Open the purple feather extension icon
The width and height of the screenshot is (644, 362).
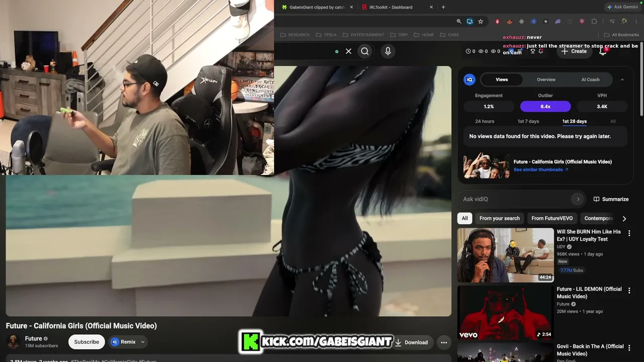(x=558, y=22)
